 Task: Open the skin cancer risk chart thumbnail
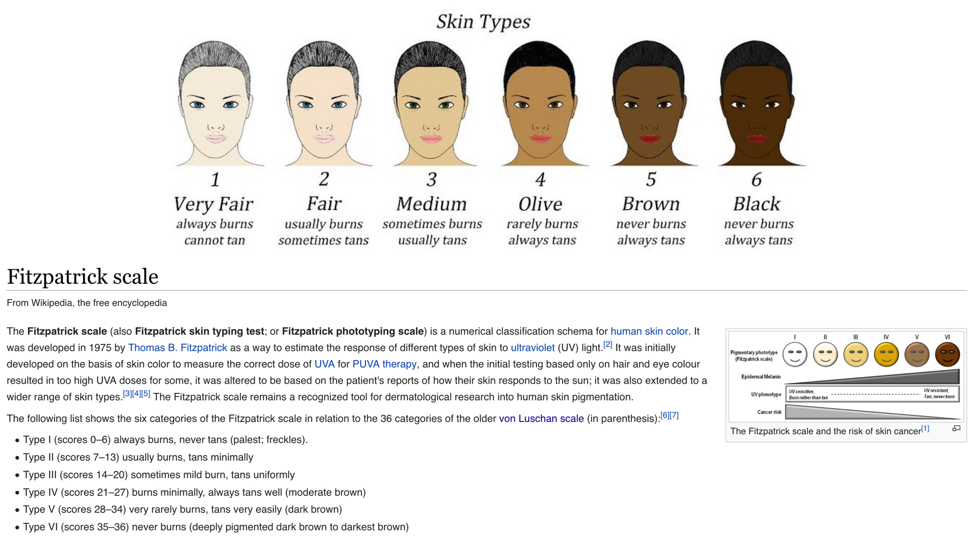point(846,377)
